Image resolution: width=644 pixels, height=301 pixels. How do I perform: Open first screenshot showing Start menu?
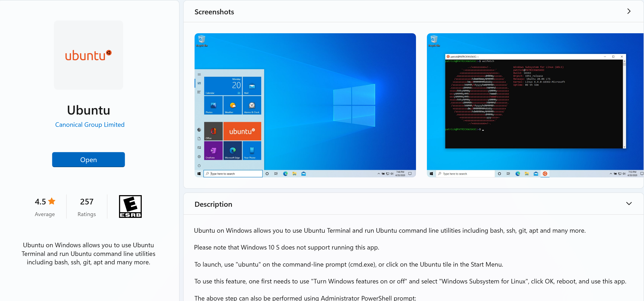click(305, 105)
